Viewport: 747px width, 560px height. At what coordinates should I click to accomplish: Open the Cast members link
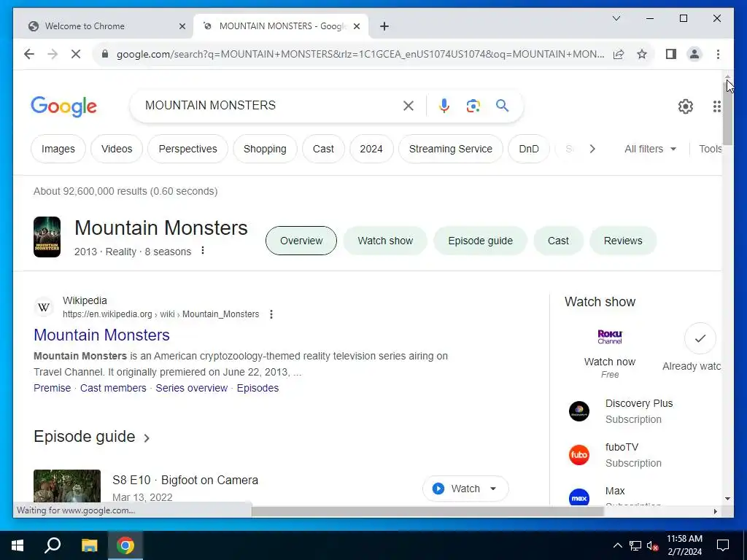tap(113, 388)
